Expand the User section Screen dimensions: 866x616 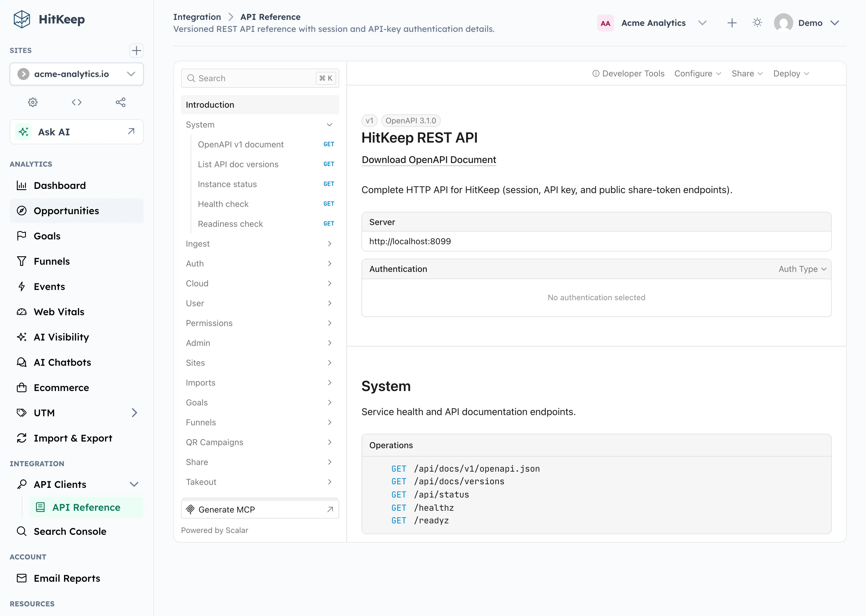(x=260, y=303)
